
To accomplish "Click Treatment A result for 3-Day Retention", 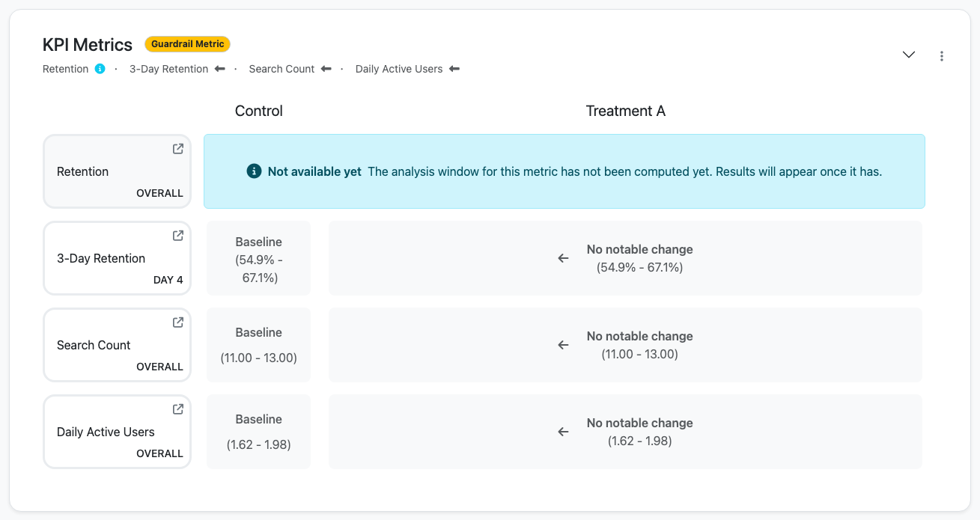I will pos(625,258).
